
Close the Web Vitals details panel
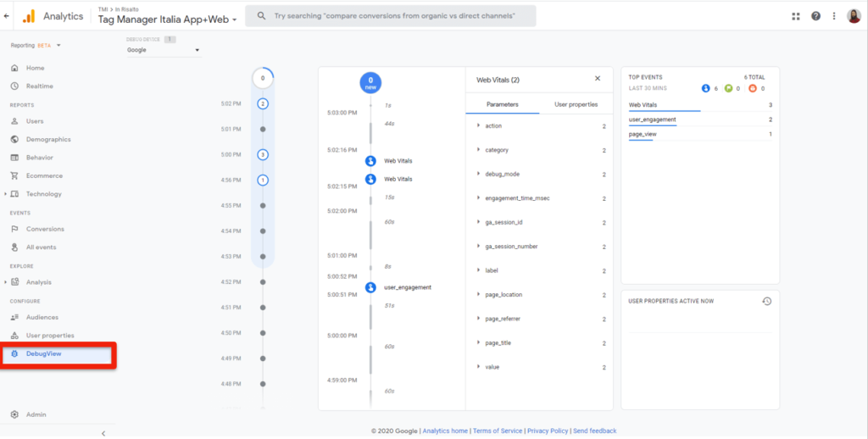(x=598, y=79)
